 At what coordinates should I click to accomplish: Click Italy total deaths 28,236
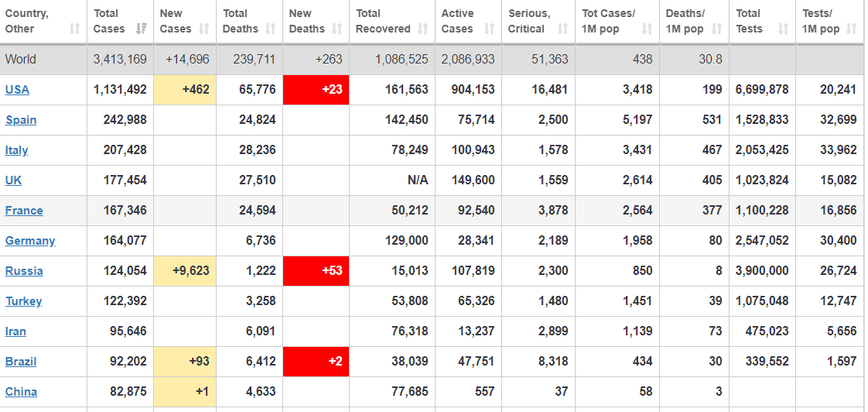(x=258, y=149)
